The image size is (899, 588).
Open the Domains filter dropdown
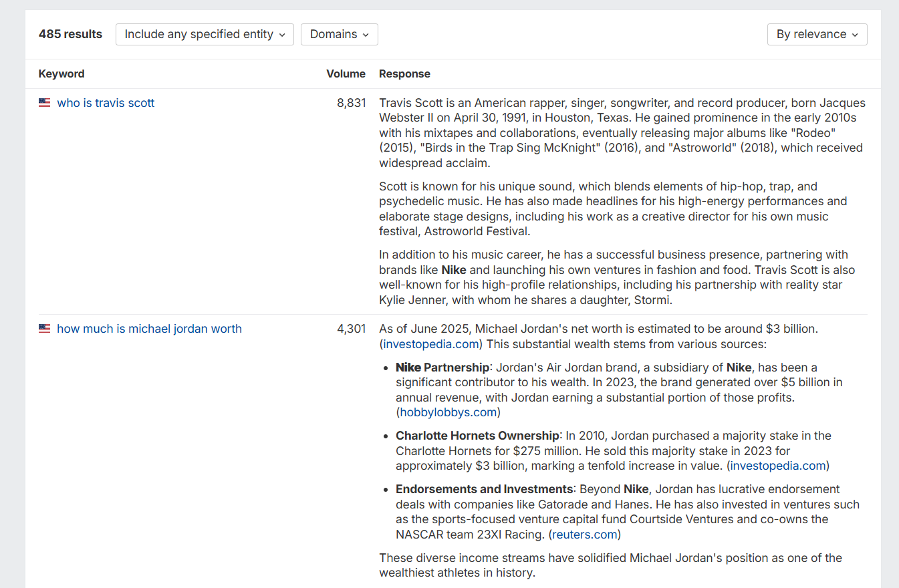[339, 34]
